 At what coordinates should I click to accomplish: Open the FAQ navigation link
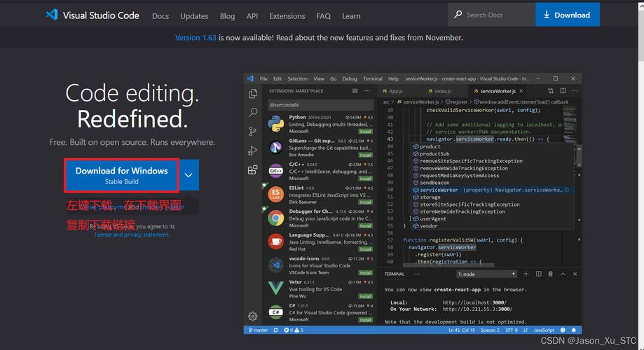point(323,16)
